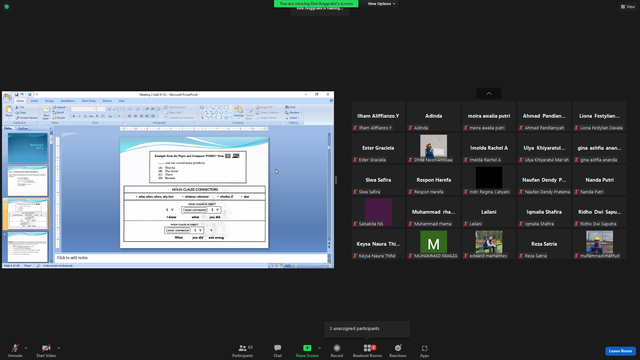
Task: Open share options arrow beside Share Screen
Action: 320,348
